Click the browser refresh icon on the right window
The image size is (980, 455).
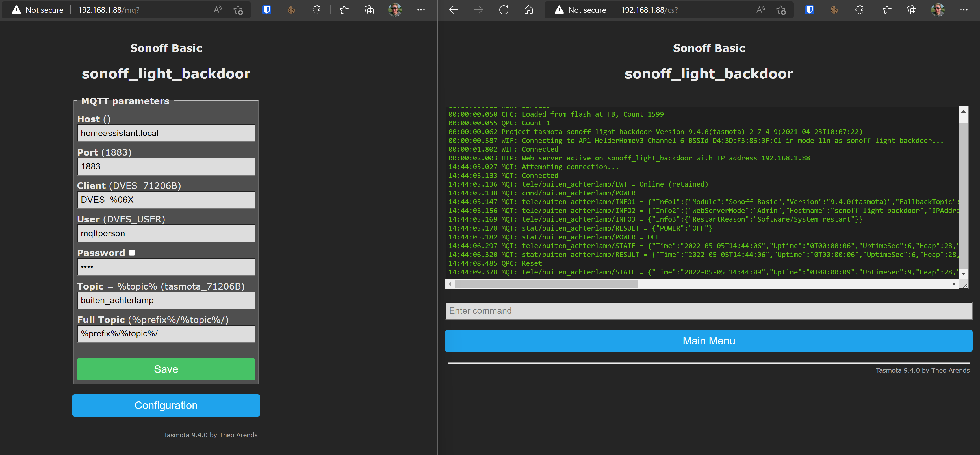click(x=504, y=10)
